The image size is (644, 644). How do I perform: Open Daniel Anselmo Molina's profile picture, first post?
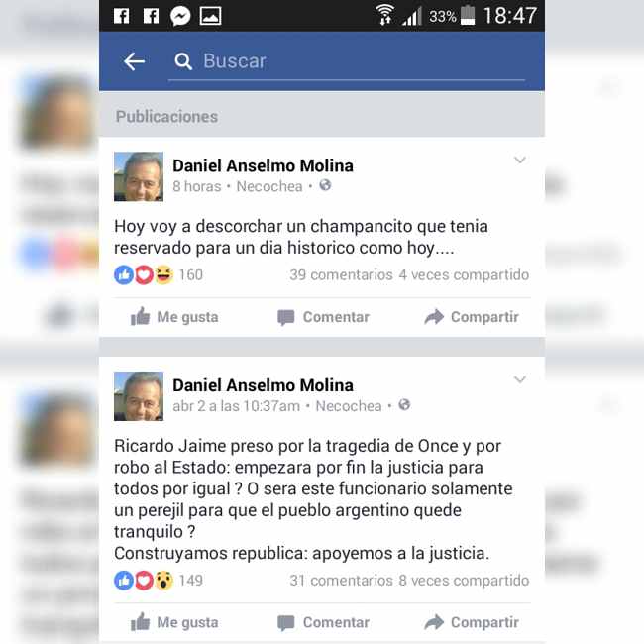(x=139, y=176)
